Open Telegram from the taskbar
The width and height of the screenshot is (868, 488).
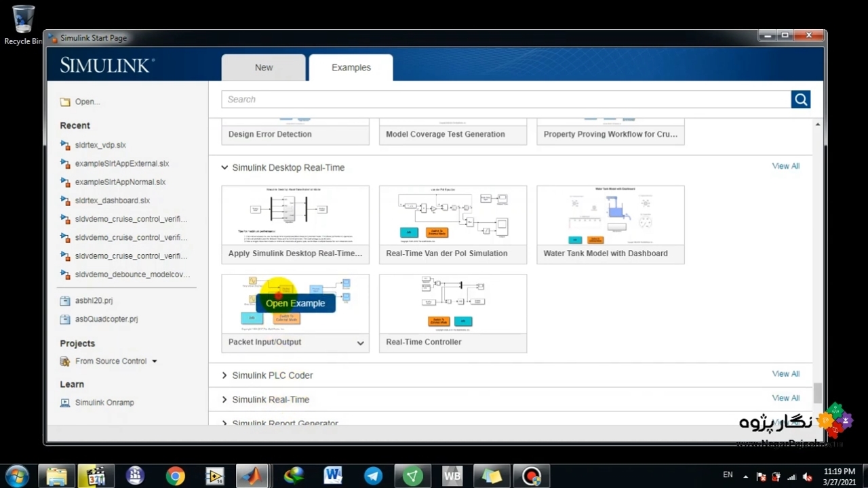373,476
